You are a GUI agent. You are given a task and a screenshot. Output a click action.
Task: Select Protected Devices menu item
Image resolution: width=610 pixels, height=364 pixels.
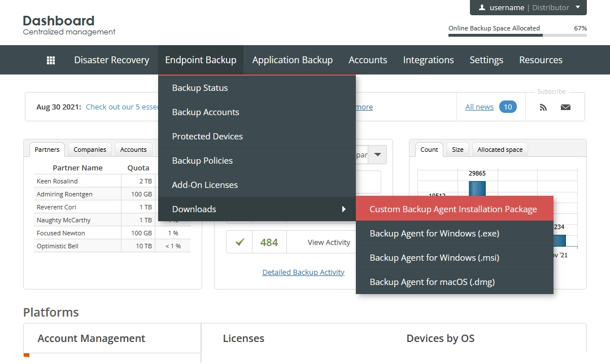(x=257, y=137)
